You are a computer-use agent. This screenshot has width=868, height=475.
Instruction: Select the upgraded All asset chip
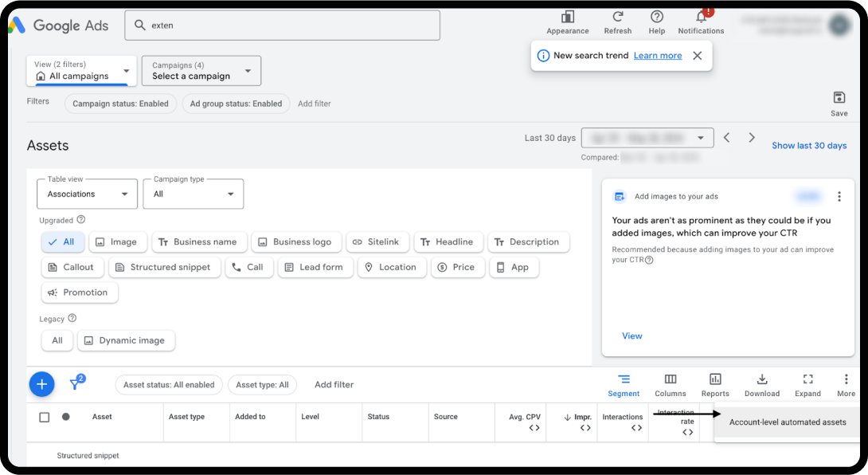click(63, 241)
